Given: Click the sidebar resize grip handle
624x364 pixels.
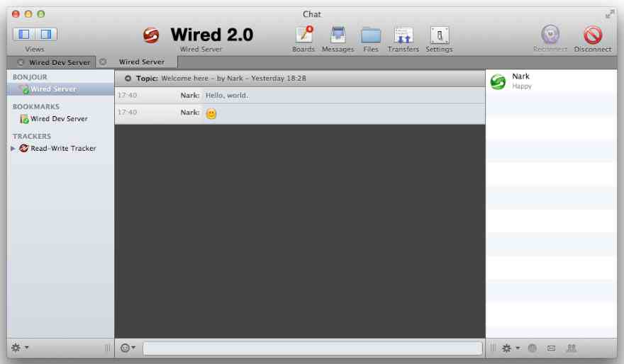Looking at the screenshot, I should tap(108, 348).
